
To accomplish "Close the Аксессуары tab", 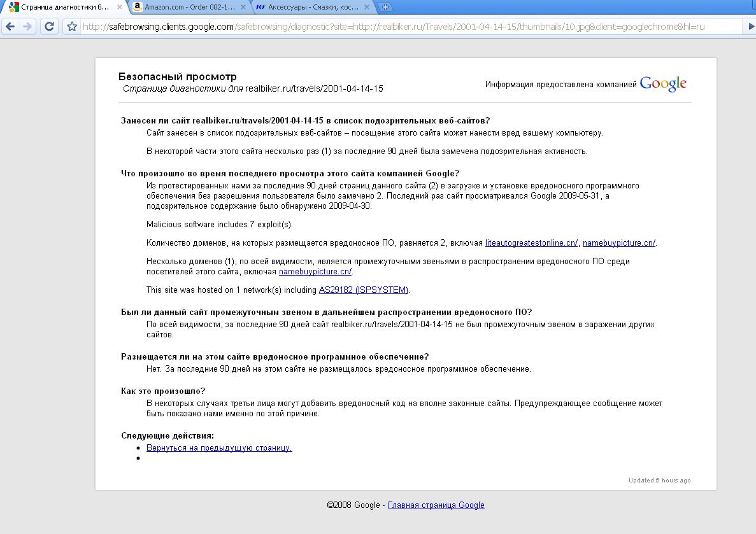I will pos(368,8).
